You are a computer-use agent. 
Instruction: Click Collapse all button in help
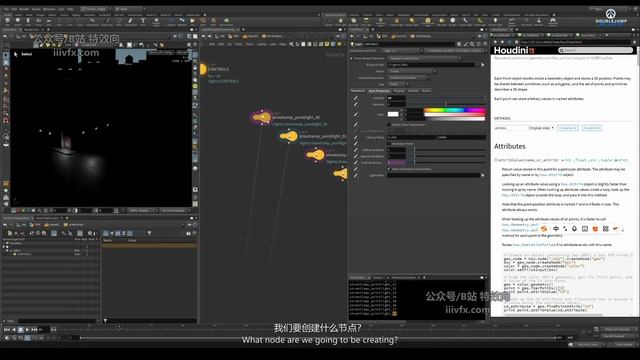point(568,128)
